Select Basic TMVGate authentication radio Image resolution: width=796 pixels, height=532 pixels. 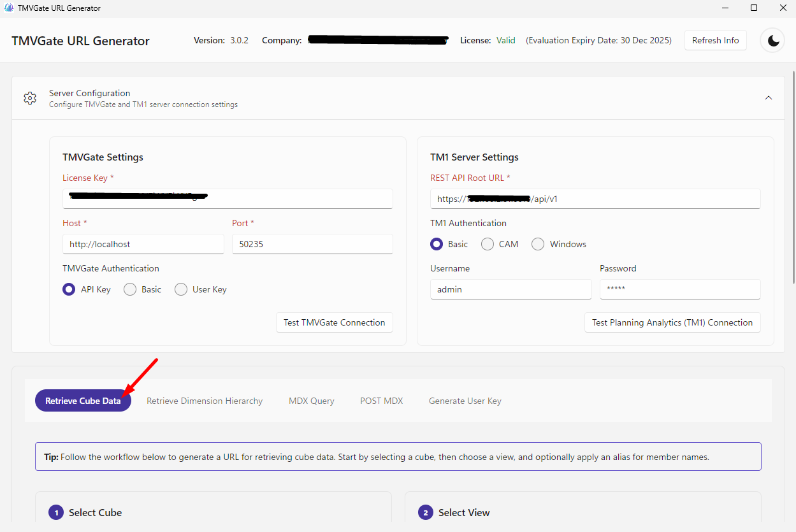click(130, 289)
